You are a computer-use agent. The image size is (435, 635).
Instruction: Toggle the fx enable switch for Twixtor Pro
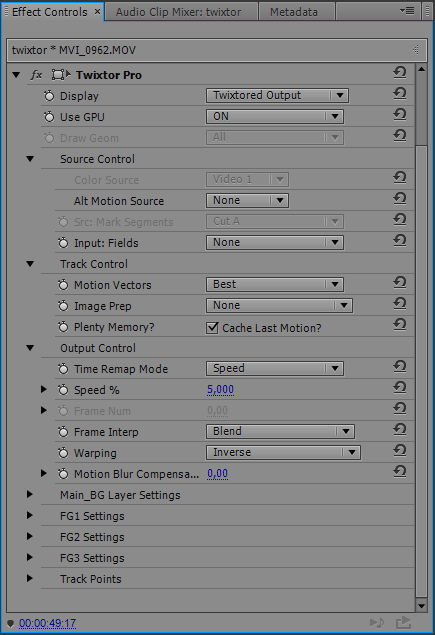point(36,75)
